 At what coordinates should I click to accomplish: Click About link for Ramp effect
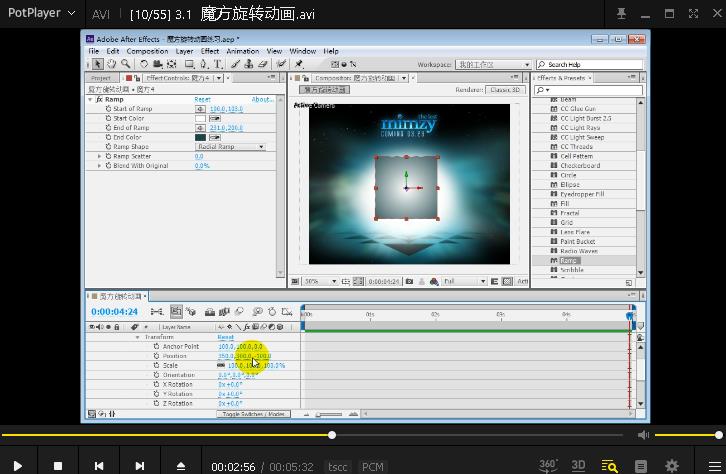click(263, 100)
